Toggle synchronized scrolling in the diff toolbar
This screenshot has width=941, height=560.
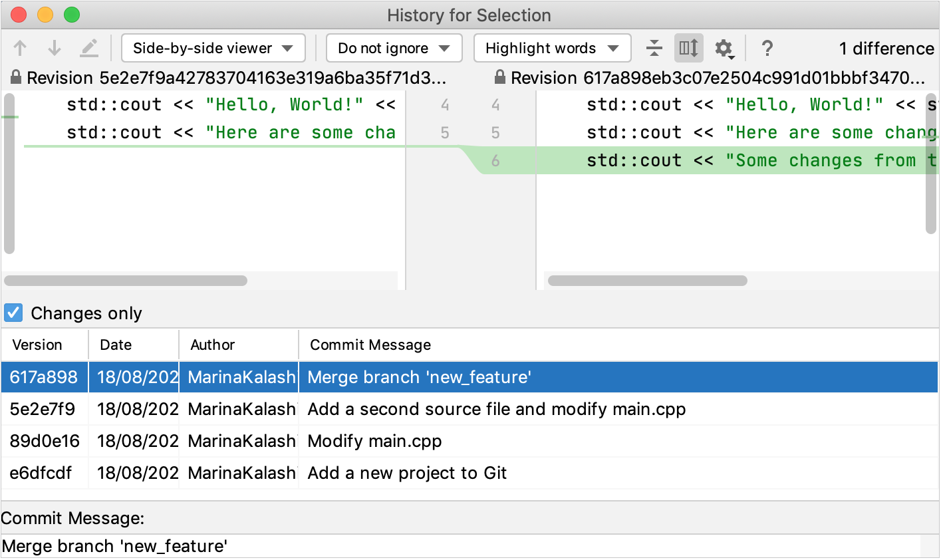pyautogui.click(x=688, y=47)
